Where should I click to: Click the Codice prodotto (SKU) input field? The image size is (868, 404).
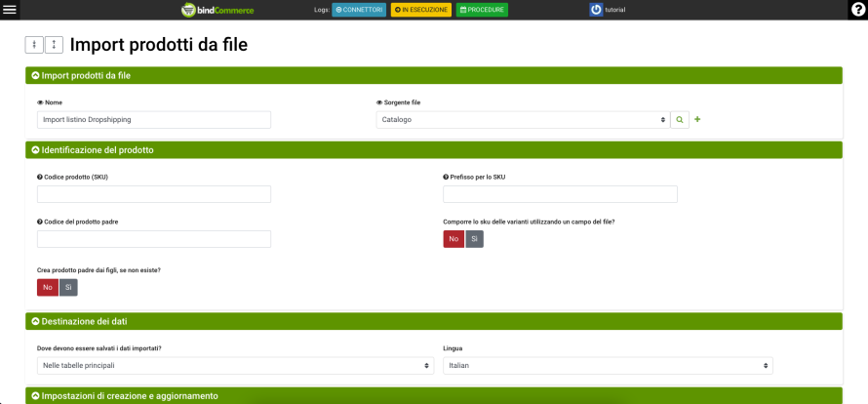[x=154, y=194]
